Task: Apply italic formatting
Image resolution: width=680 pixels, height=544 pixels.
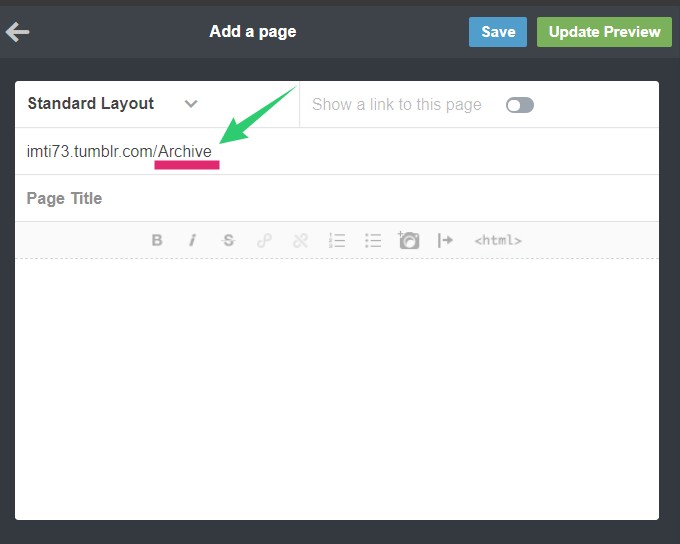Action: pyautogui.click(x=193, y=240)
